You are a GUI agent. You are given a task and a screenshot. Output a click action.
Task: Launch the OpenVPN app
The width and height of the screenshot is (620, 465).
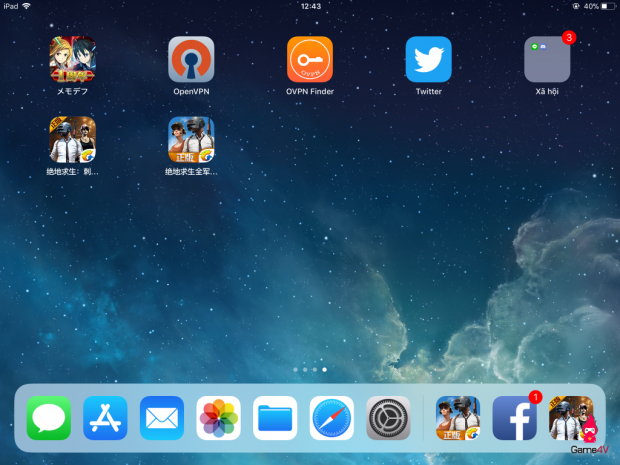coord(191,60)
